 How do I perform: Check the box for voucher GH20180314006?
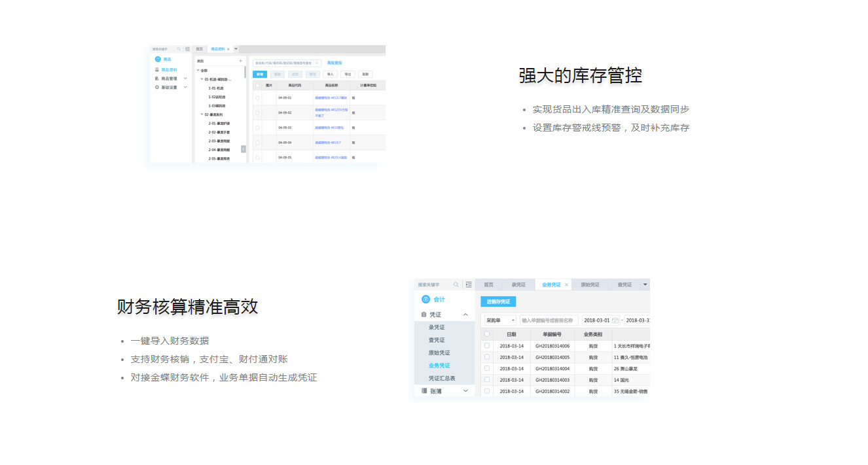[486, 345]
